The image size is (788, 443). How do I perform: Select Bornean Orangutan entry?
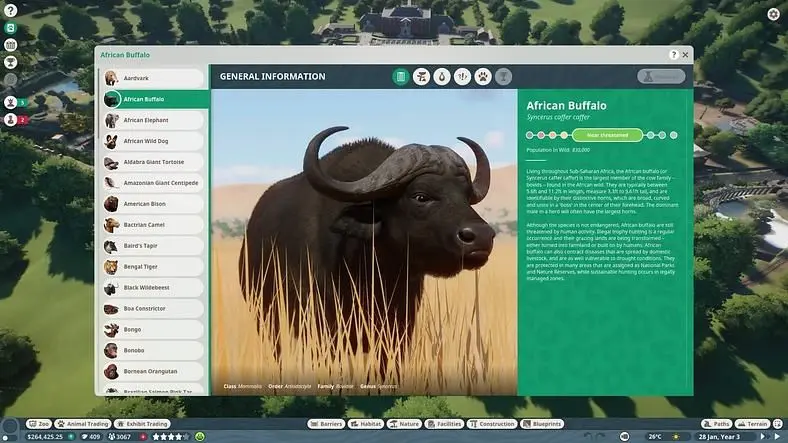click(153, 372)
